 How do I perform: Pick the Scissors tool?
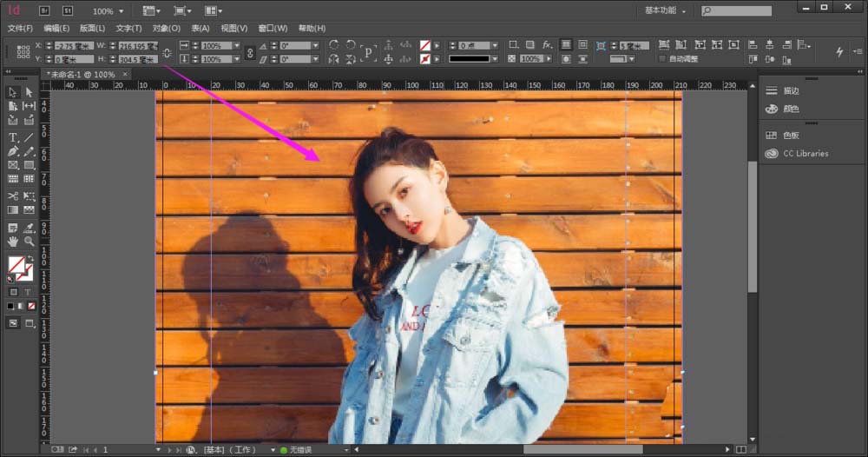13,196
